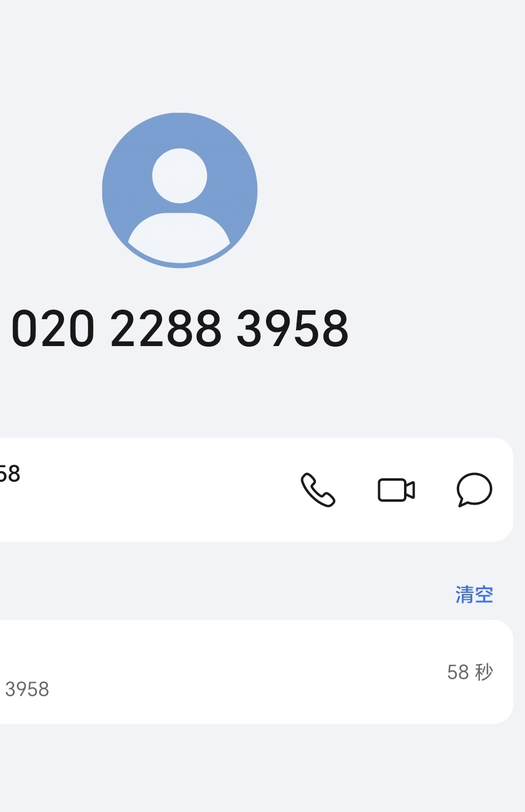This screenshot has height=812, width=525.
Task: Launch video chat with the camcorder icon
Action: click(x=396, y=490)
